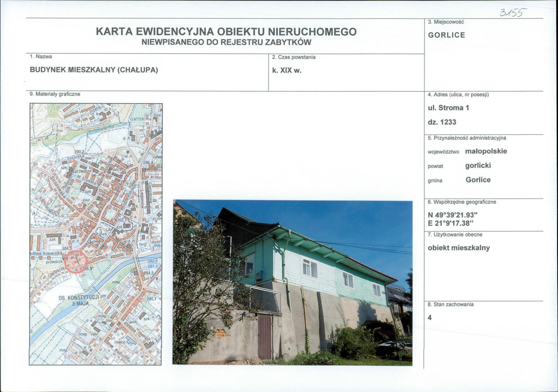Screen dimensions: 558x392
Task: Select the '1. Nazwa' field label
Action: tap(41, 57)
